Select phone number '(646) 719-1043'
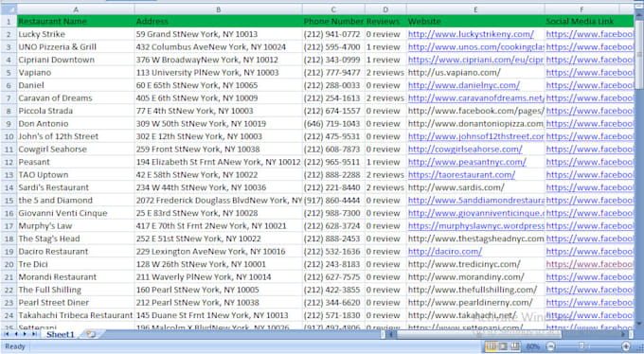The image size is (644, 354). (333, 124)
